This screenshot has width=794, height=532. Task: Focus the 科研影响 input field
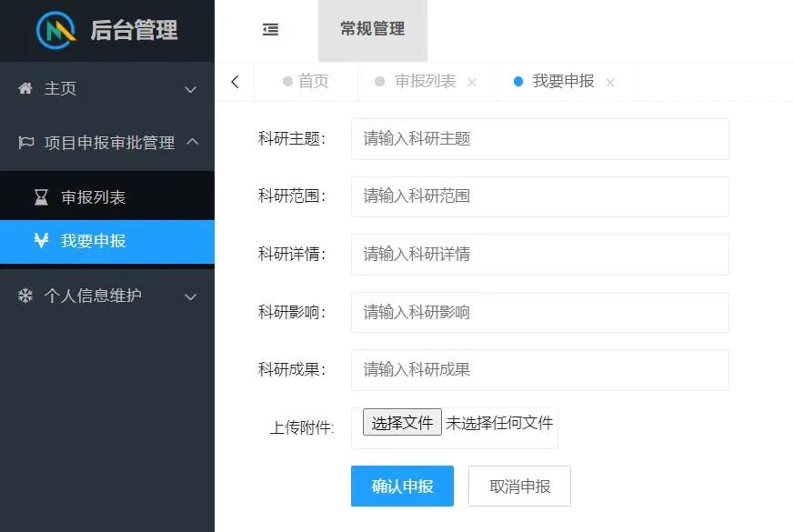(540, 312)
